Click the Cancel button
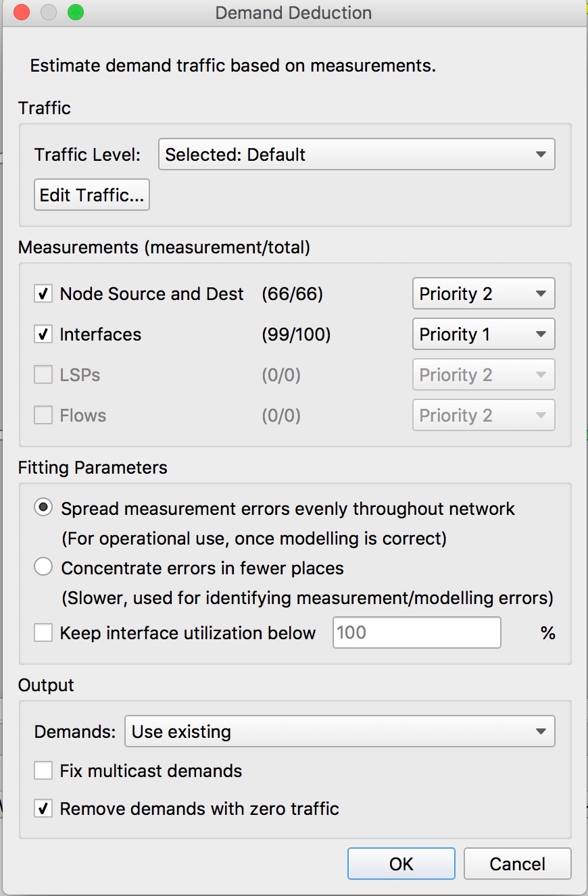Screen dimensions: 588x896 coord(517,864)
